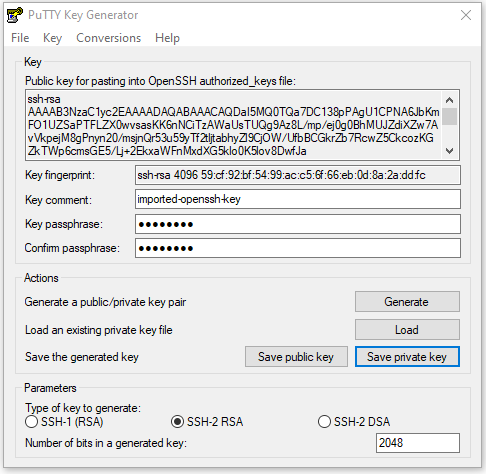Image resolution: width=486 pixels, height=474 pixels.
Task: Focus the Confirm passphrase field
Action: click(x=298, y=248)
